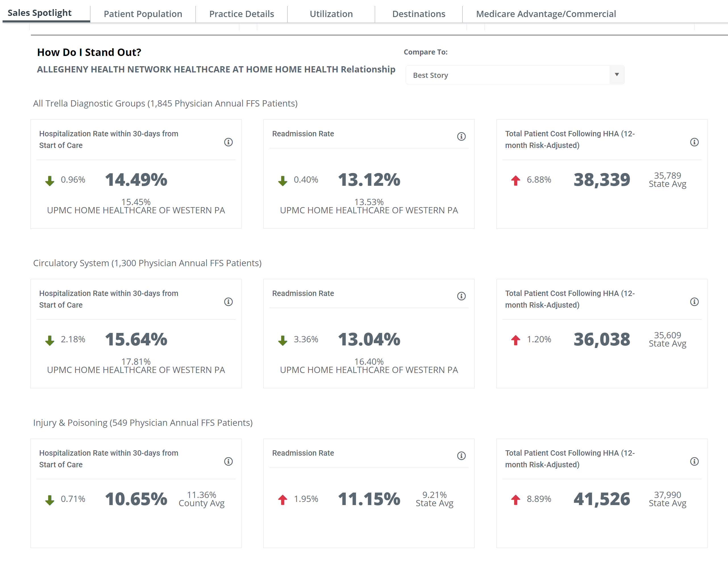Open info for All Trella Total Patient Cost card
Screen dimensions: 728x567
click(x=694, y=142)
